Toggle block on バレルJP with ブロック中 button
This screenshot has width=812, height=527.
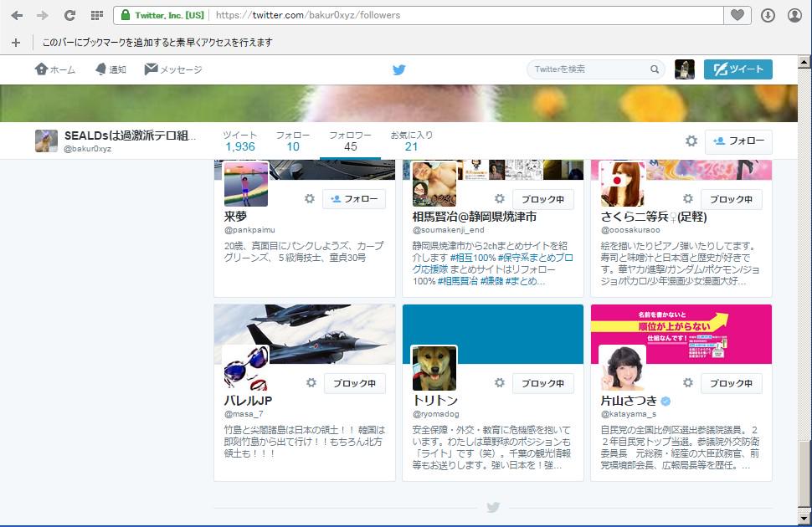click(x=354, y=383)
